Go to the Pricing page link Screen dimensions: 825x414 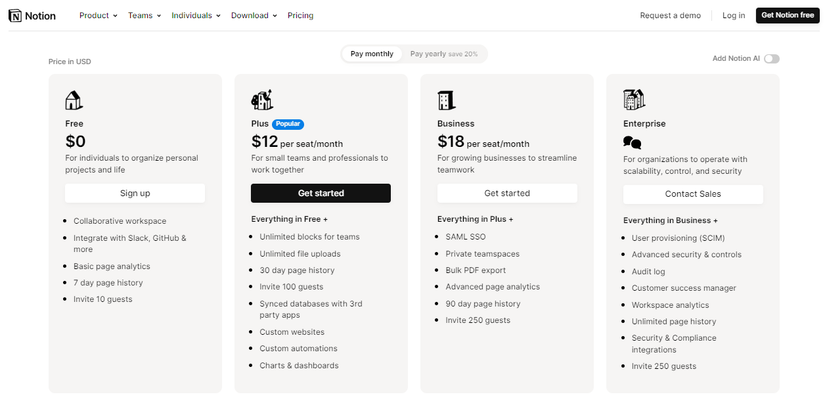click(300, 15)
